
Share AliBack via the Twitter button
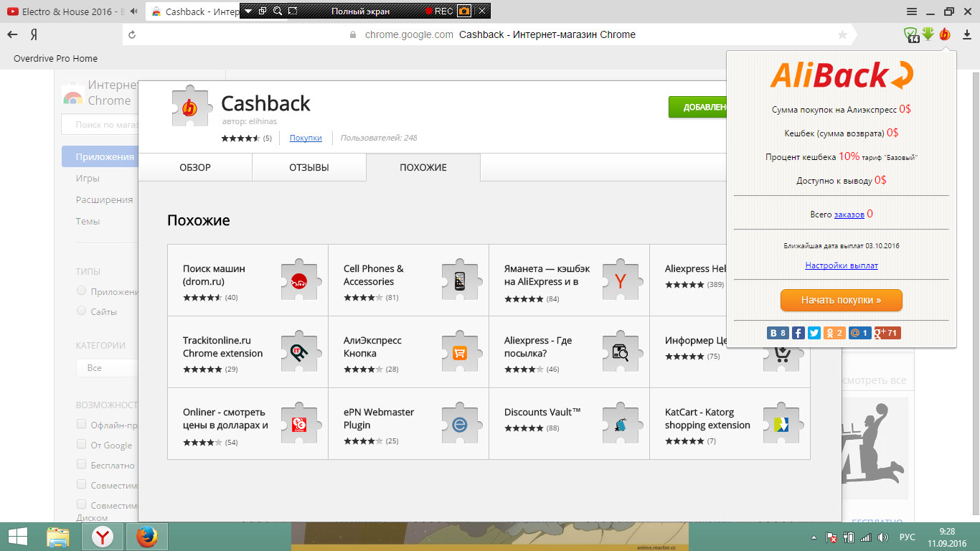coord(814,333)
